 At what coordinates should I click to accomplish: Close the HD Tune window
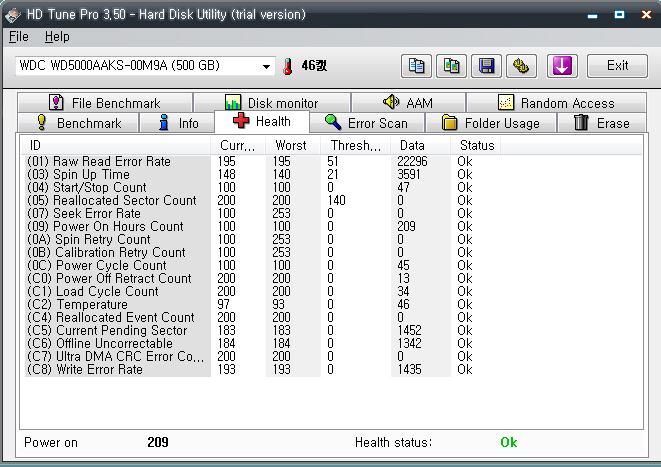(646, 15)
